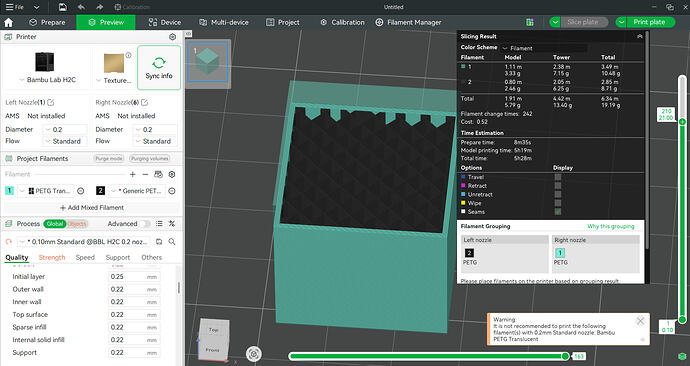Switch to the Prepare tab

(x=48, y=22)
